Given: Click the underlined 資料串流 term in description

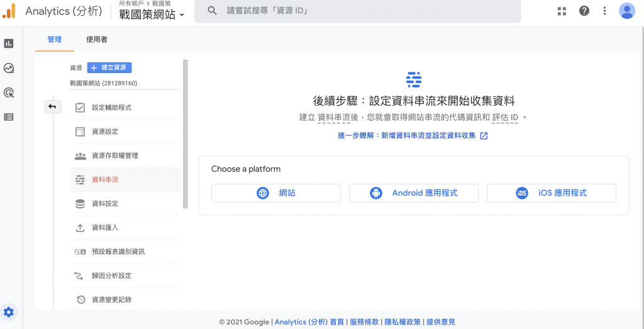Looking at the screenshot, I should pos(334,118).
